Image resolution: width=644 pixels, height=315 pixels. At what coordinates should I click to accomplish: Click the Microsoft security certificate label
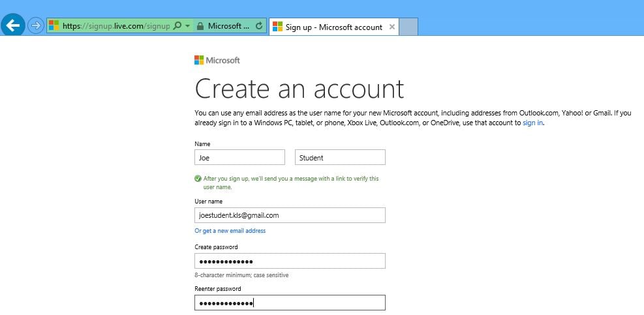pyautogui.click(x=228, y=26)
